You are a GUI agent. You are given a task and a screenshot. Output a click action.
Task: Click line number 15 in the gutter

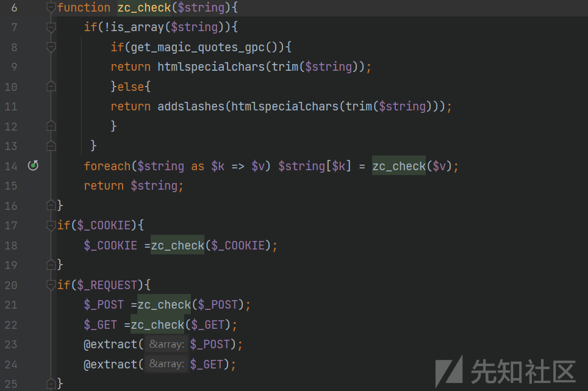[x=11, y=185]
